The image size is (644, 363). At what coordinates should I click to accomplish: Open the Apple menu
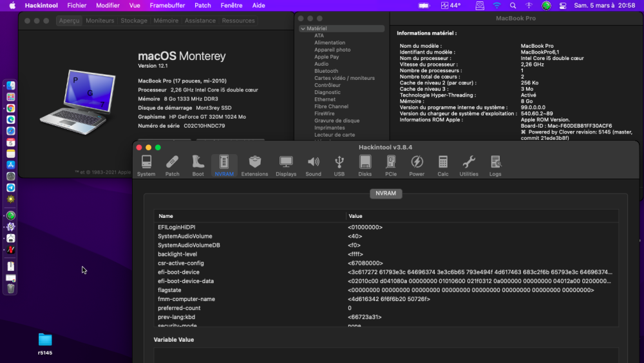pos(12,5)
